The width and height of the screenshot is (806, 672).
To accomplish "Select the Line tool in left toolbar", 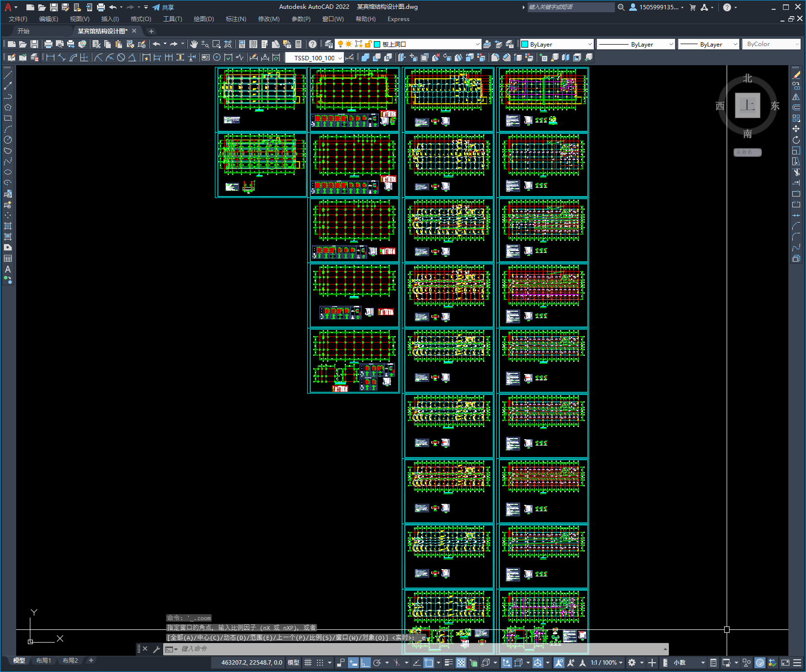I will tap(8, 75).
